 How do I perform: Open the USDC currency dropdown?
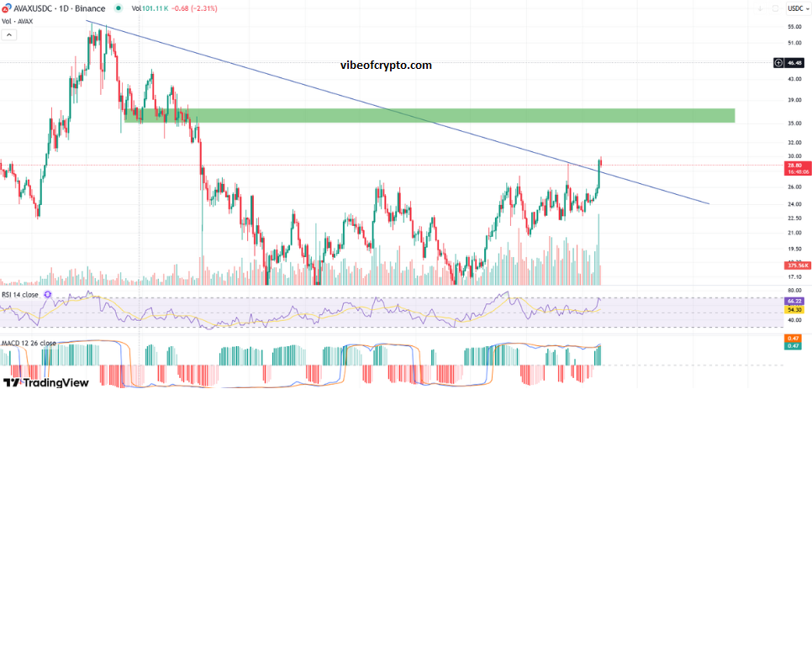[795, 8]
